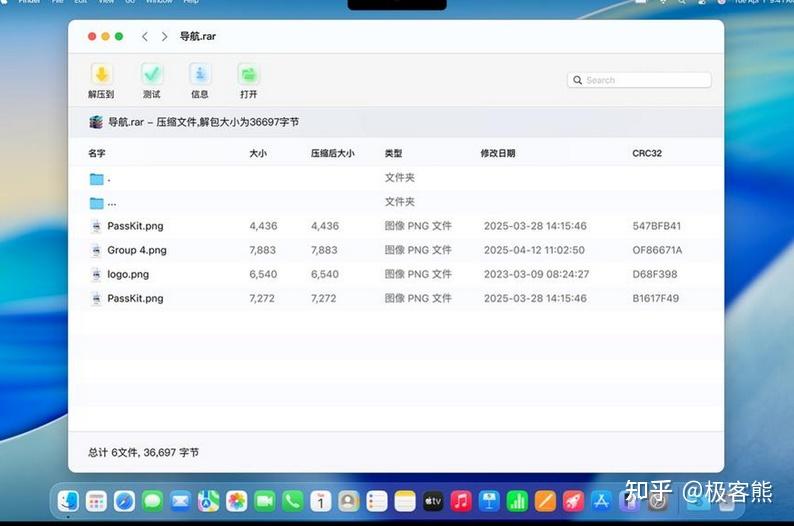The height and width of the screenshot is (526, 794).
Task: Open Notes from the Dock
Action: [405, 501]
